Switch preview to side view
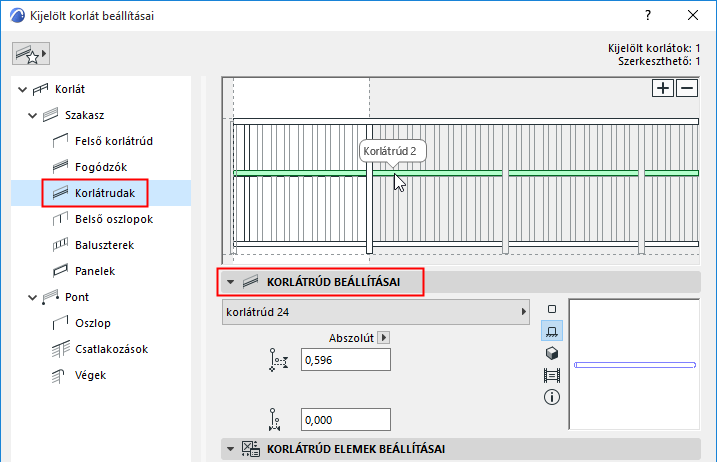The image size is (717, 462). [552, 331]
